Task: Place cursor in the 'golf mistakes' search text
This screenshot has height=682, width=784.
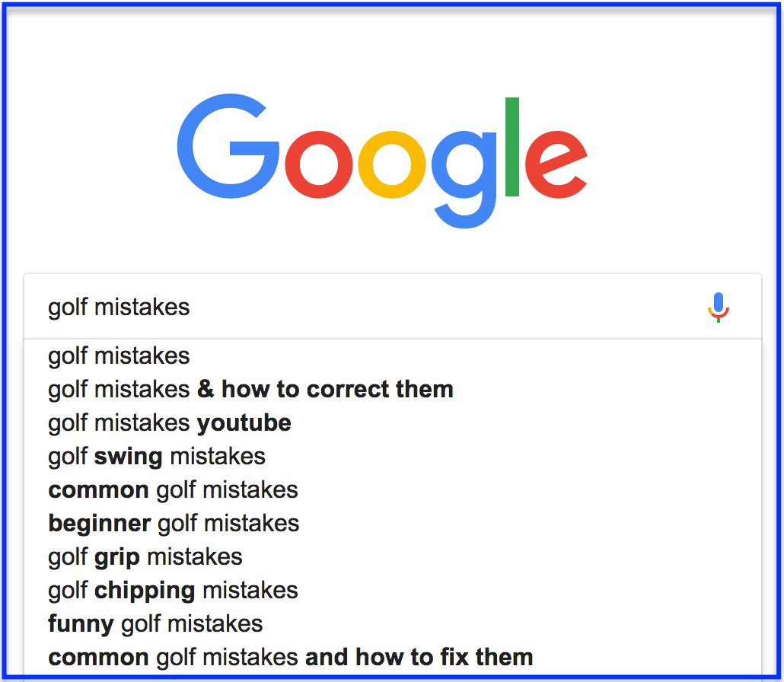Action: [119, 307]
